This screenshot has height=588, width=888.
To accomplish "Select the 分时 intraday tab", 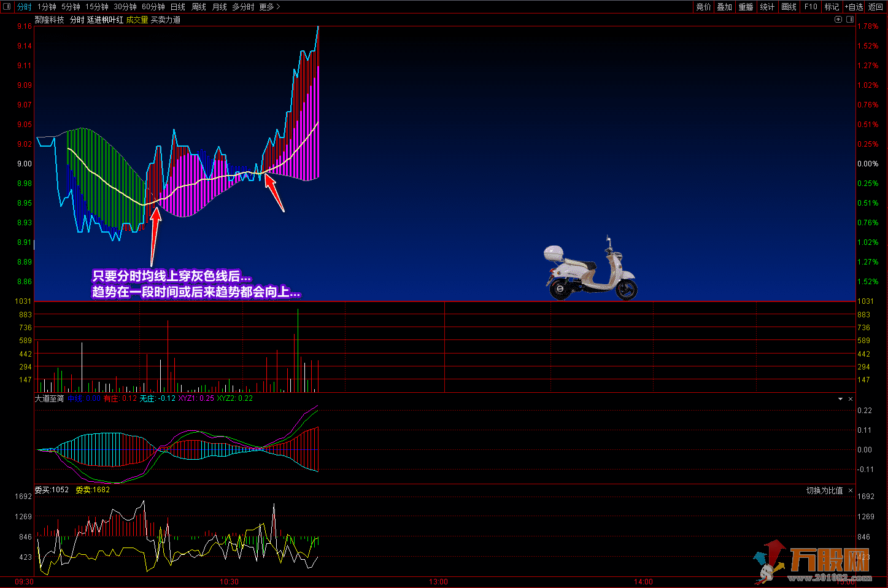I will coord(24,7).
